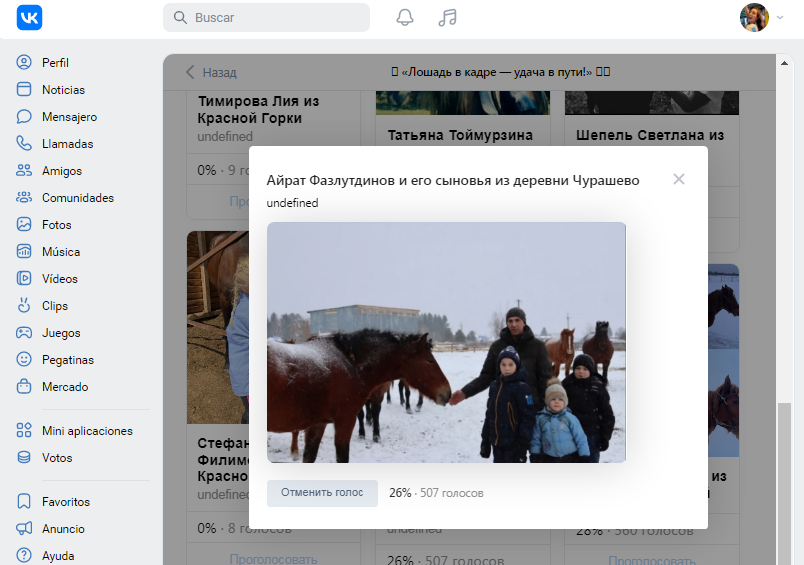
Task: Click the '26% · 507 голосов' text in popup
Action: pos(436,493)
